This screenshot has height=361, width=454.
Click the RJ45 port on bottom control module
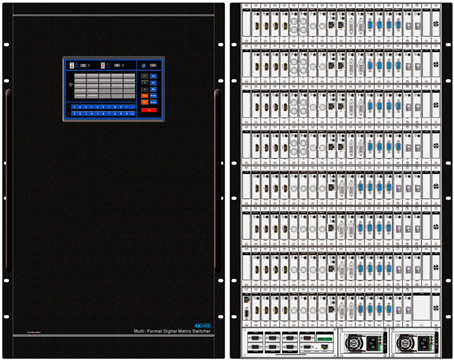pyautogui.click(x=325, y=347)
